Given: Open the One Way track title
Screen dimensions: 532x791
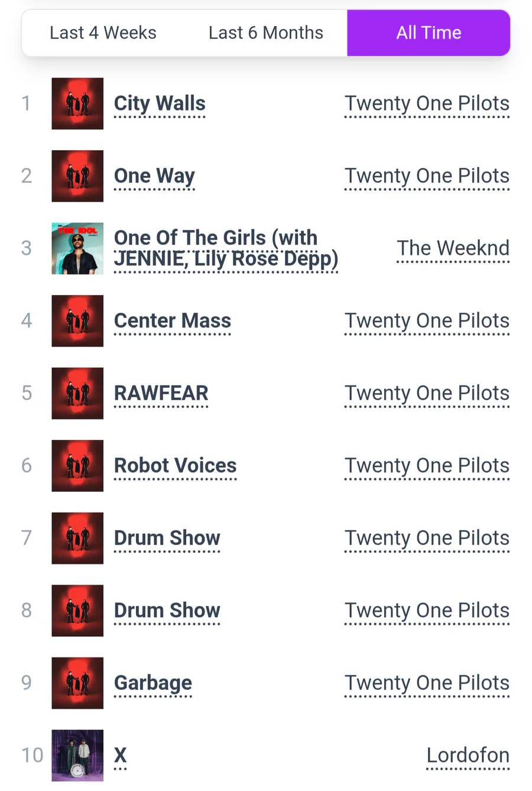Looking at the screenshot, I should [154, 176].
